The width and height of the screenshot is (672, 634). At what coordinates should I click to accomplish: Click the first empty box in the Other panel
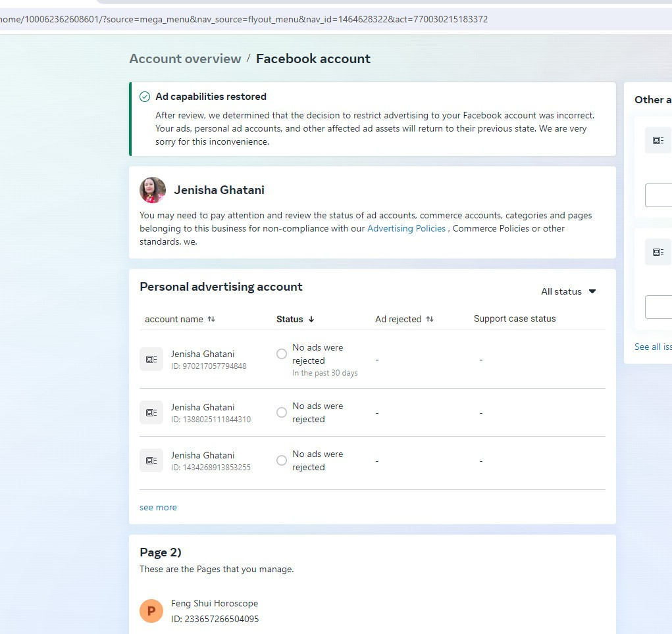[x=659, y=195]
